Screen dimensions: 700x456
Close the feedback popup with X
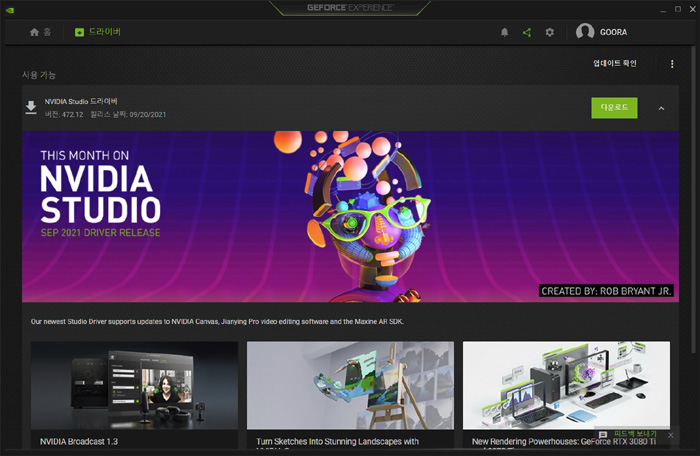point(670,435)
